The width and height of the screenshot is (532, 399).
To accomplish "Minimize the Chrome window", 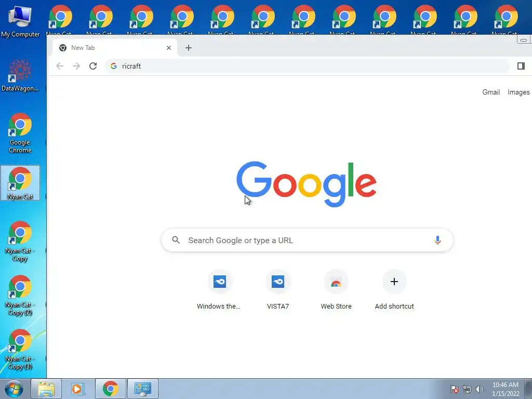I will coord(524,40).
